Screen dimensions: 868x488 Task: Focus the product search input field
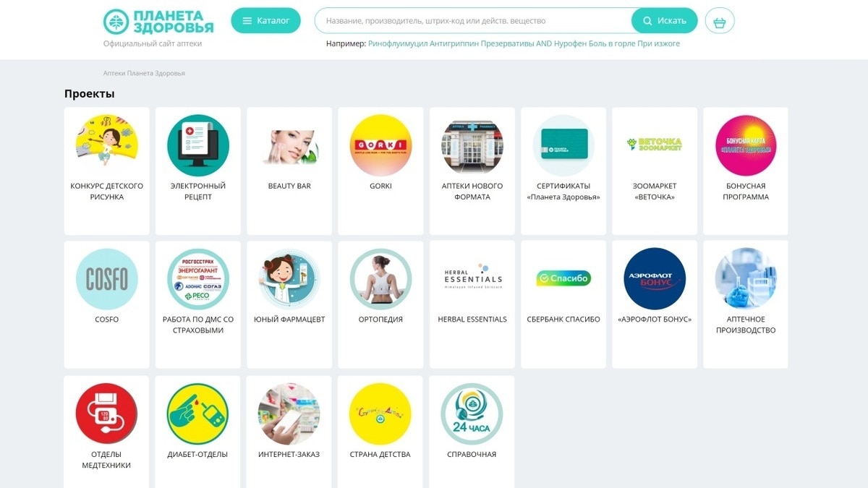click(x=473, y=20)
